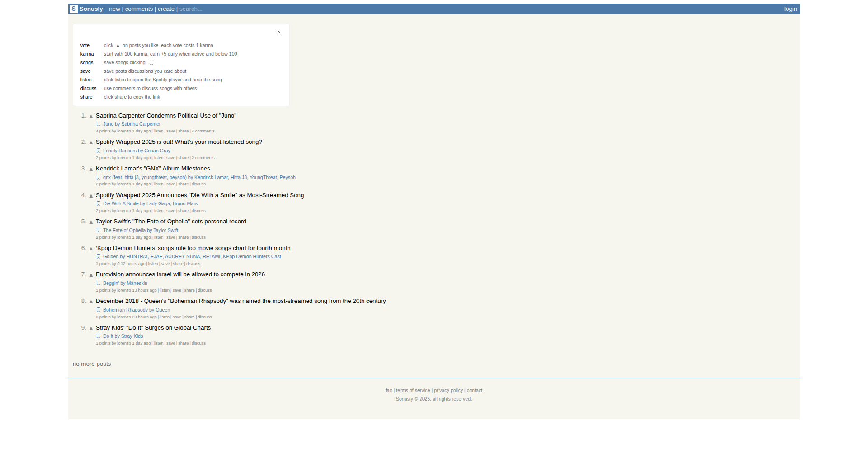Image resolution: width=868 pixels, height=449 pixels.
Task: Upvote the Sabrina Carpenter post
Action: pos(91,116)
